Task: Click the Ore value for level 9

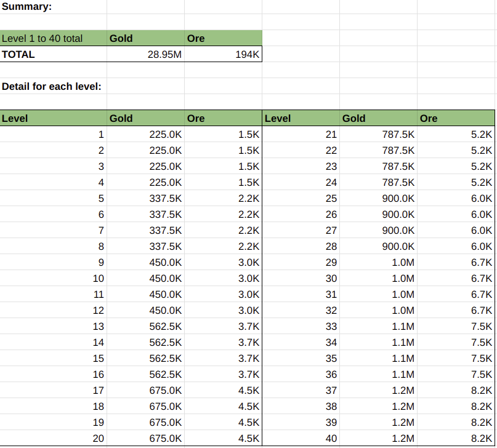Action: [x=223, y=262]
